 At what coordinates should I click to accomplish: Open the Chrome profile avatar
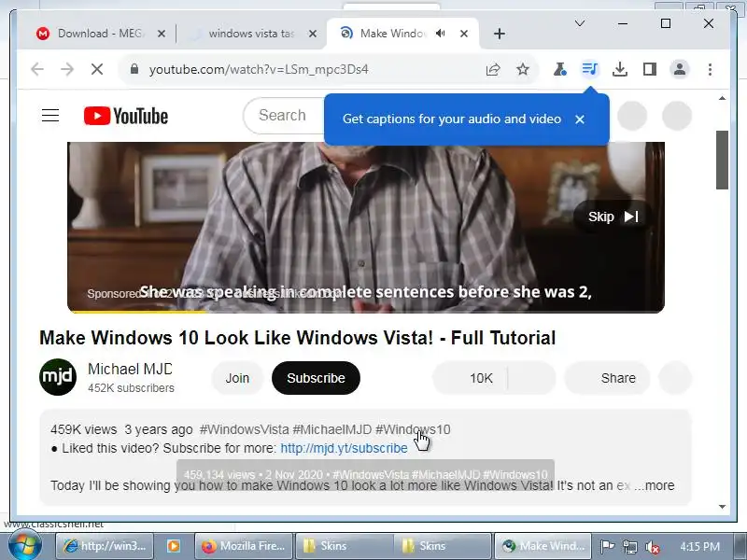point(680,69)
